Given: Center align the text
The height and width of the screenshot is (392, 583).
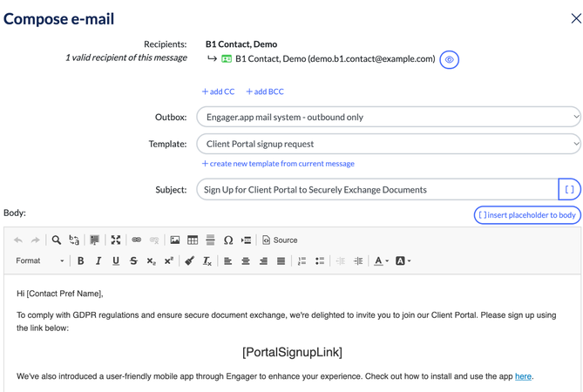Looking at the screenshot, I should pos(246,260).
